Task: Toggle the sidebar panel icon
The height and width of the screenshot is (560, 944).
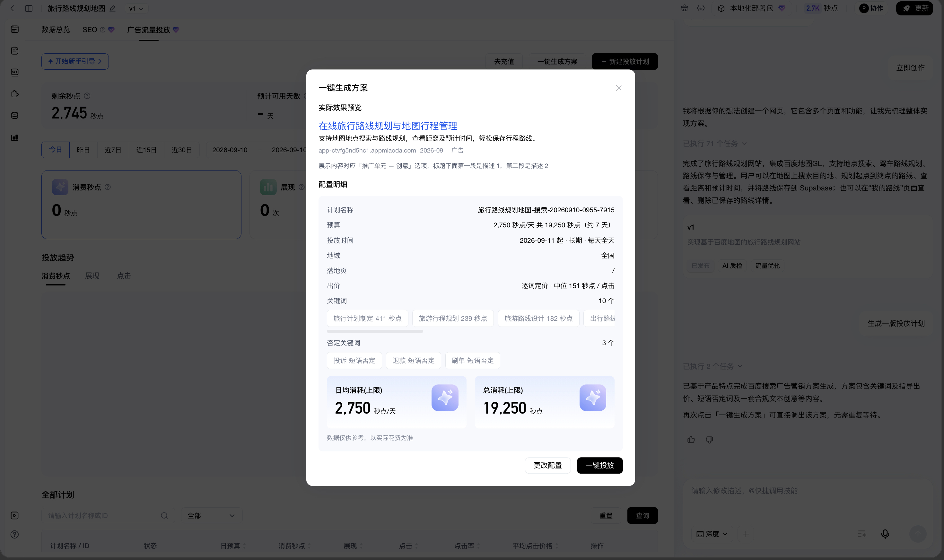Action: point(29,8)
